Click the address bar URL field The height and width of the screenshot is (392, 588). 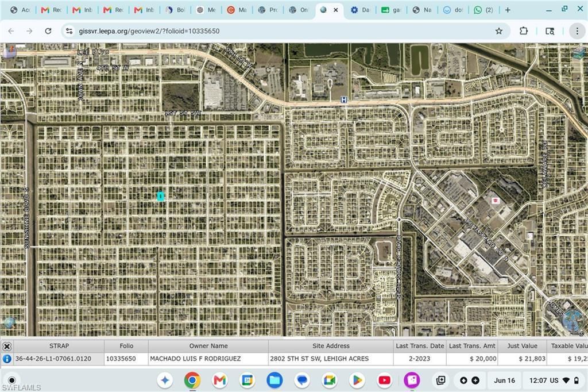(281, 31)
